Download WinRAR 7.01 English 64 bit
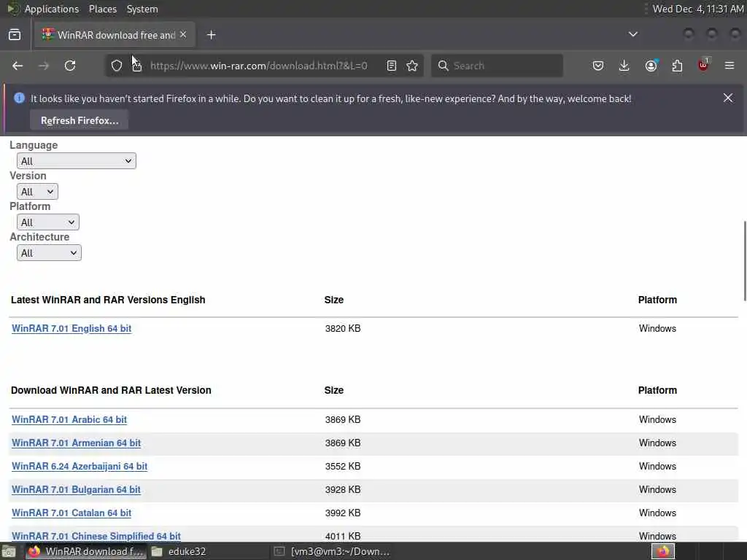Image resolution: width=747 pixels, height=560 pixels. (x=71, y=329)
